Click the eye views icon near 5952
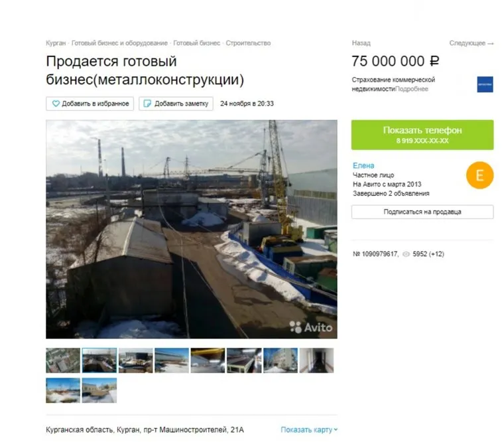504x442 pixels. click(406, 254)
